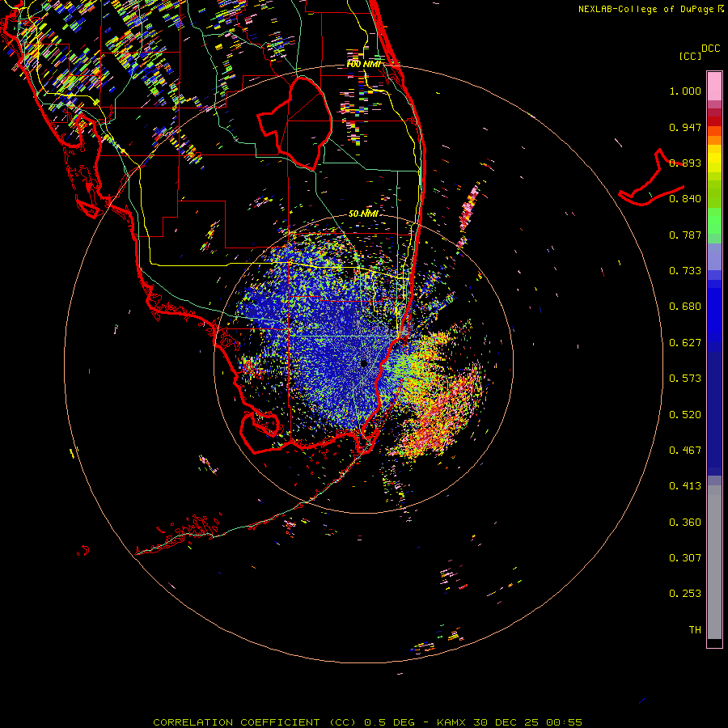Select the 0.893 scale value

(685, 163)
